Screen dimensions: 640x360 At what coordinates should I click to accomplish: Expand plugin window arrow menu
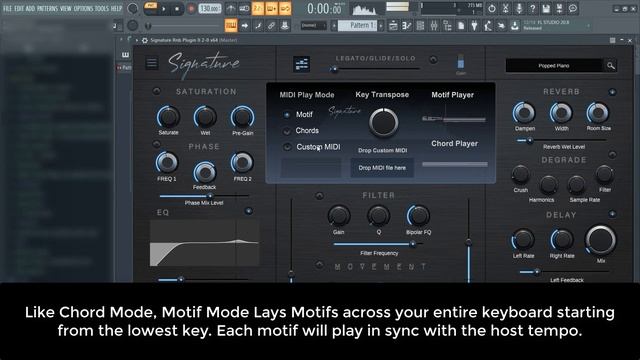(136, 40)
